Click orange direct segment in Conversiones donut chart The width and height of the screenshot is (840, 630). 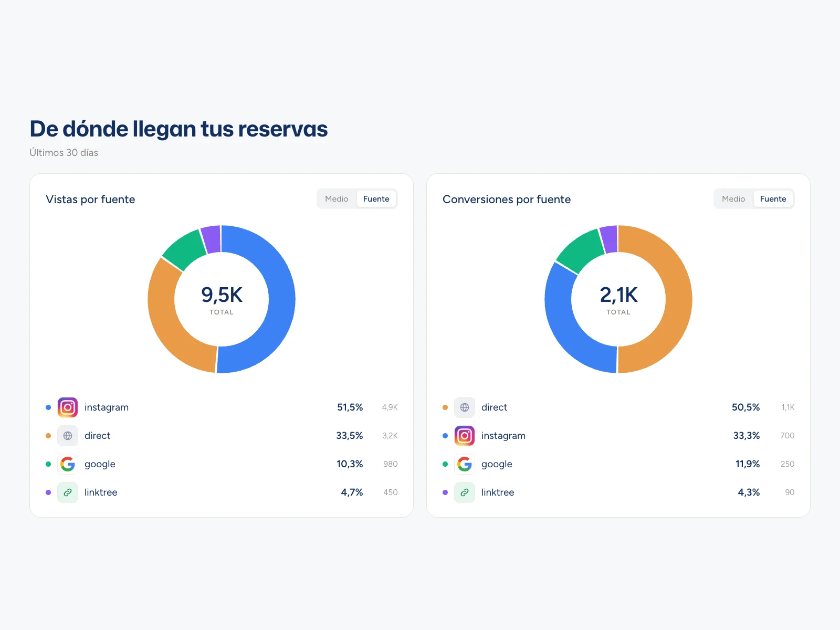679,299
